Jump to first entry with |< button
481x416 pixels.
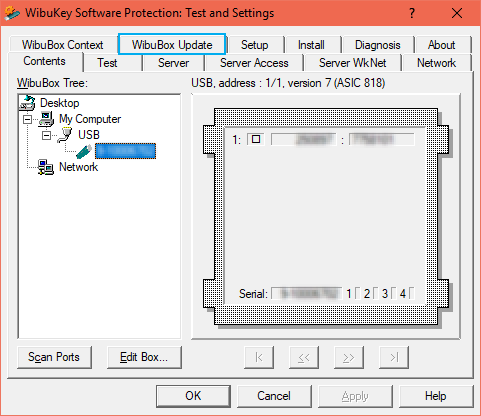coord(259,357)
